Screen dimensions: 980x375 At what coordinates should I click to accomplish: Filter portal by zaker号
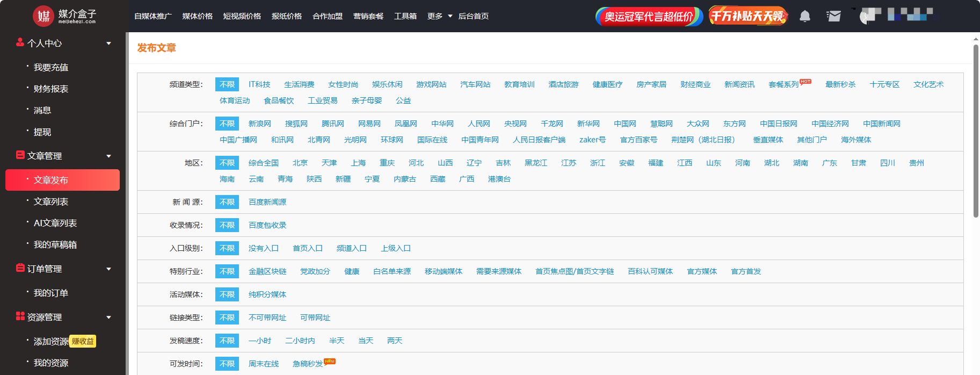coord(592,140)
